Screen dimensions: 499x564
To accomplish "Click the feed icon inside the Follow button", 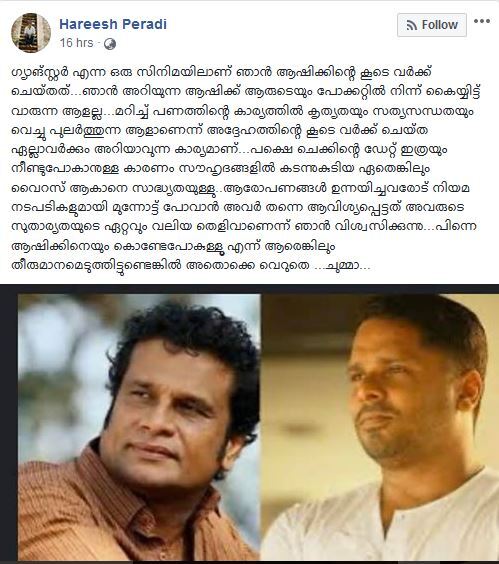I will 412,25.
